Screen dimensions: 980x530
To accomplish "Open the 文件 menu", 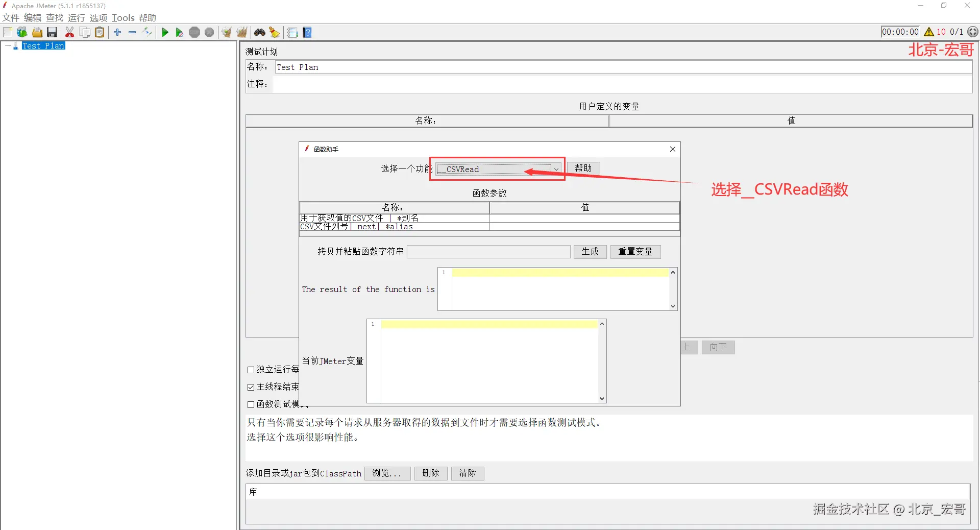I will [x=11, y=18].
